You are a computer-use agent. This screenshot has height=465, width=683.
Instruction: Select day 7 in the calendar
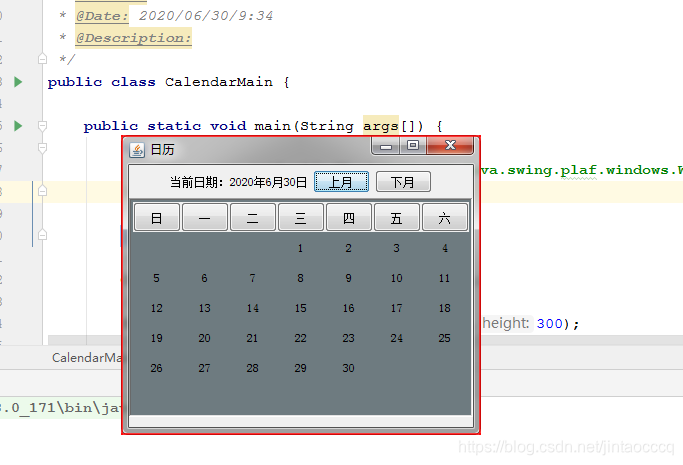pos(252,278)
